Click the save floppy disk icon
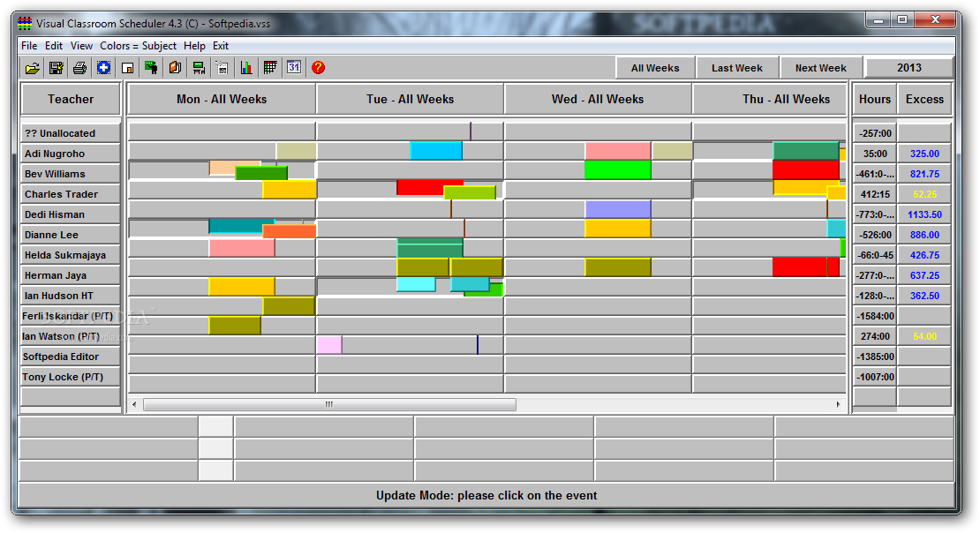Screen dimensions: 980x533 click(57, 67)
